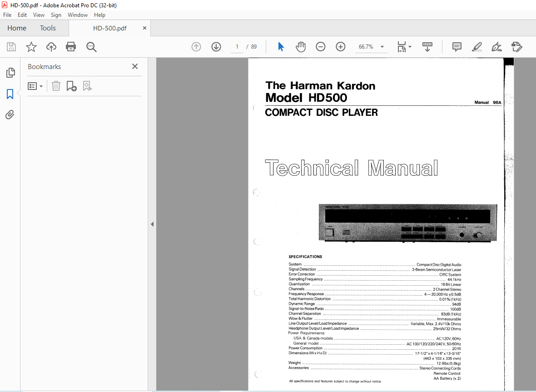536x392 pixels.
Task: Activate the hand pan tool
Action: point(300,47)
